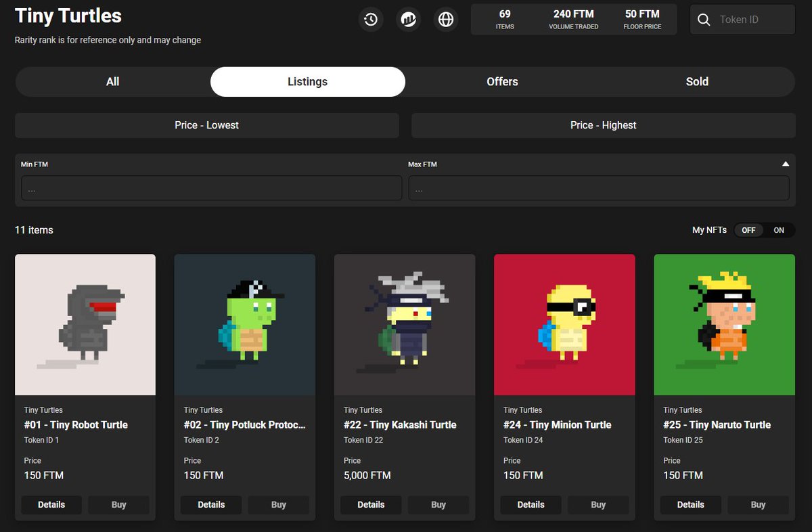
Task: Click 'Token ID 25' label
Action: [x=683, y=440]
